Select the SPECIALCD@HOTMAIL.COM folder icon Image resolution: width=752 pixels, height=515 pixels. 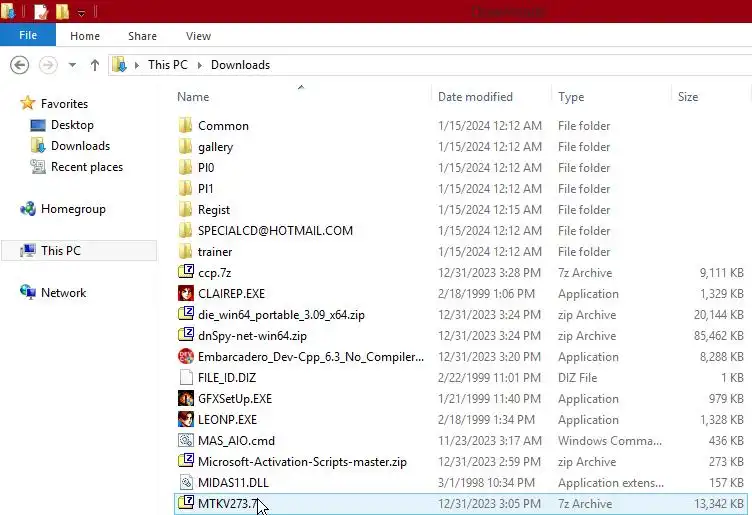(x=185, y=230)
